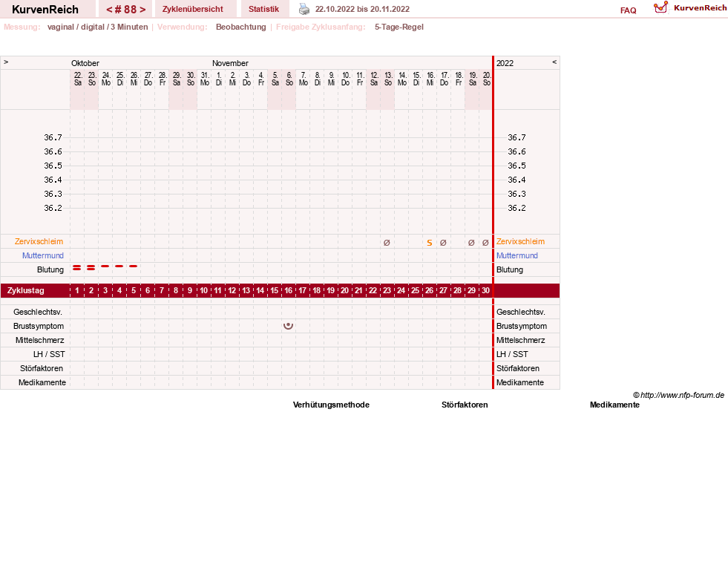The width and height of the screenshot is (728, 582).
Task: Click the bleeding mark on cycle day 4
Action: pyautogui.click(x=119, y=267)
